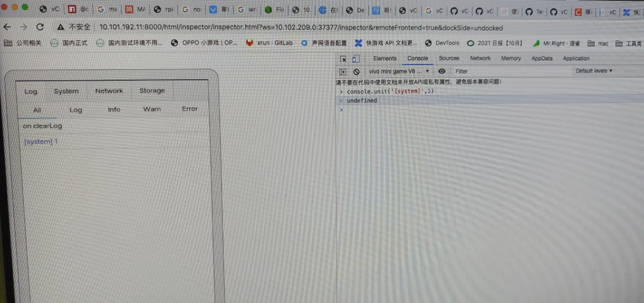
Task: Expand the console.unit evaluated expression
Action: click(x=341, y=91)
